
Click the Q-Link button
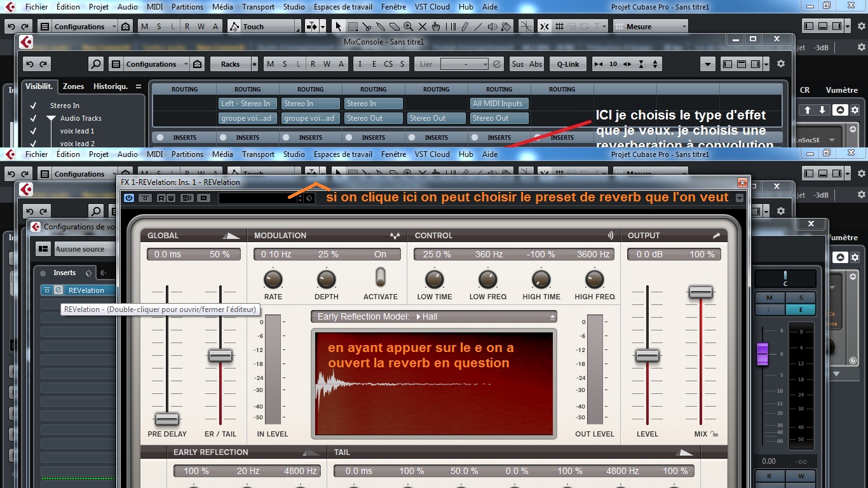pyautogui.click(x=568, y=64)
